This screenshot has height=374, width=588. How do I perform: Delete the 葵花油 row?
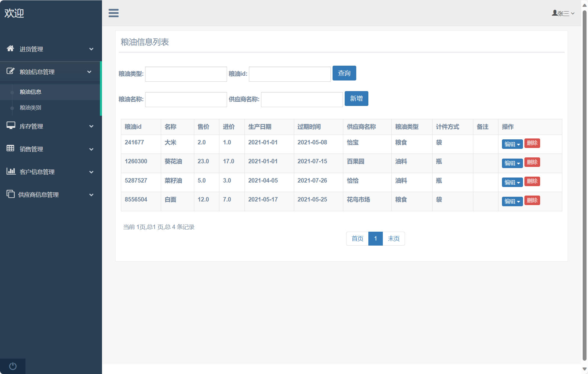[x=532, y=162]
